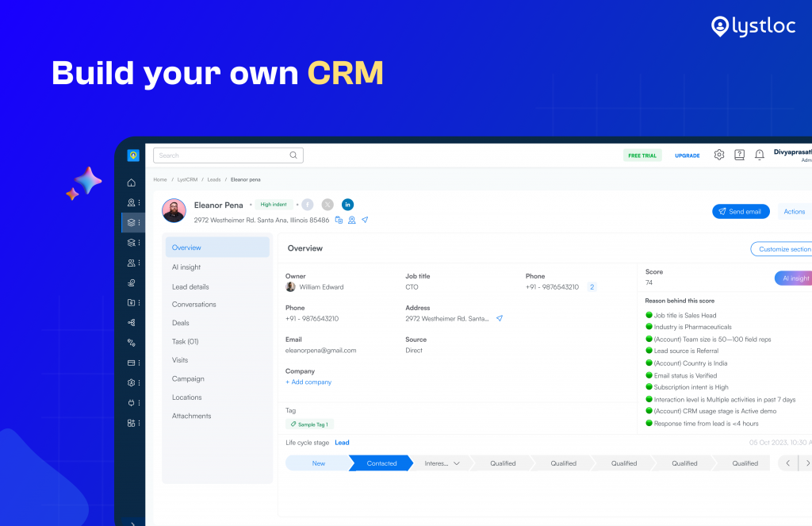The image size is (812, 526).
Task: Open the Actions menu button
Action: point(795,212)
